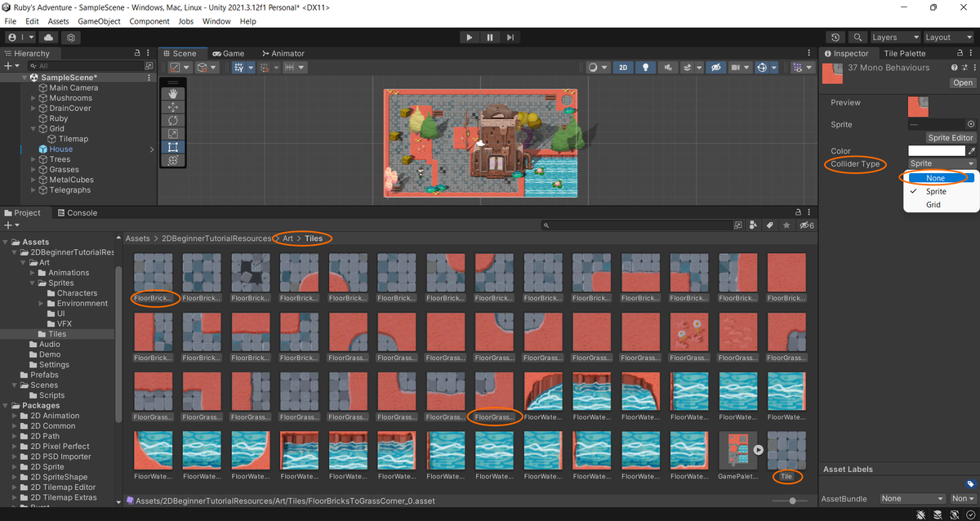
Task: Select the Move tool in Scene overlay
Action: pyautogui.click(x=173, y=107)
